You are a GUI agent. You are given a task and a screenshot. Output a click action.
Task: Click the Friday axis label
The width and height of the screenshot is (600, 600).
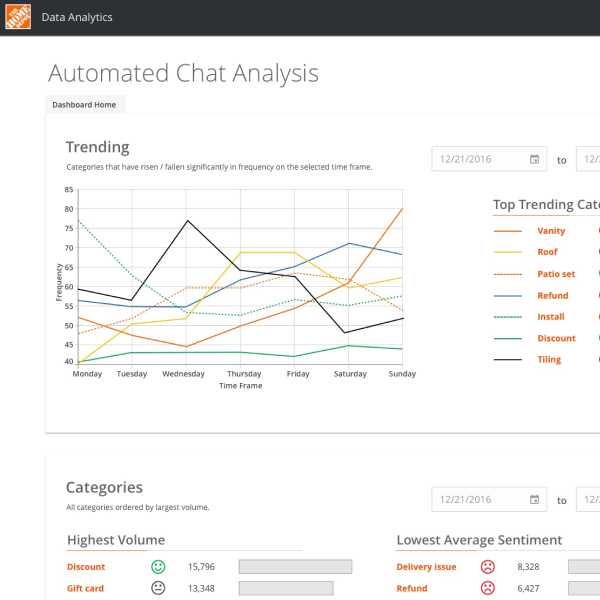click(x=298, y=373)
